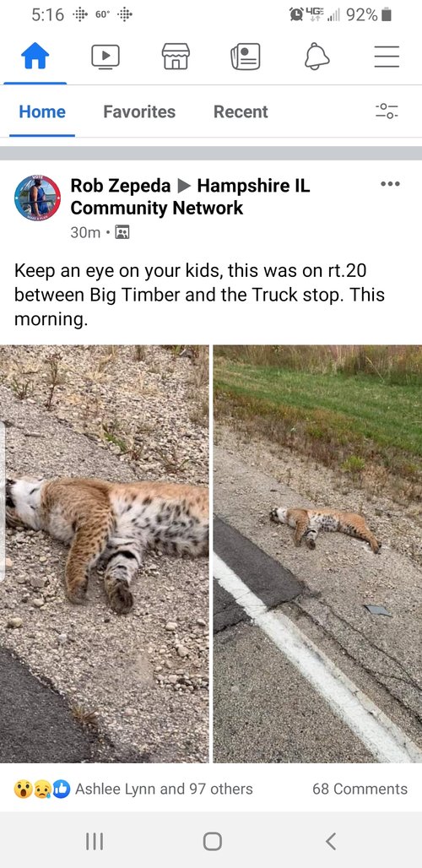The width and height of the screenshot is (422, 868).
Task: View the close-up bobcat photo
Action: click(105, 554)
